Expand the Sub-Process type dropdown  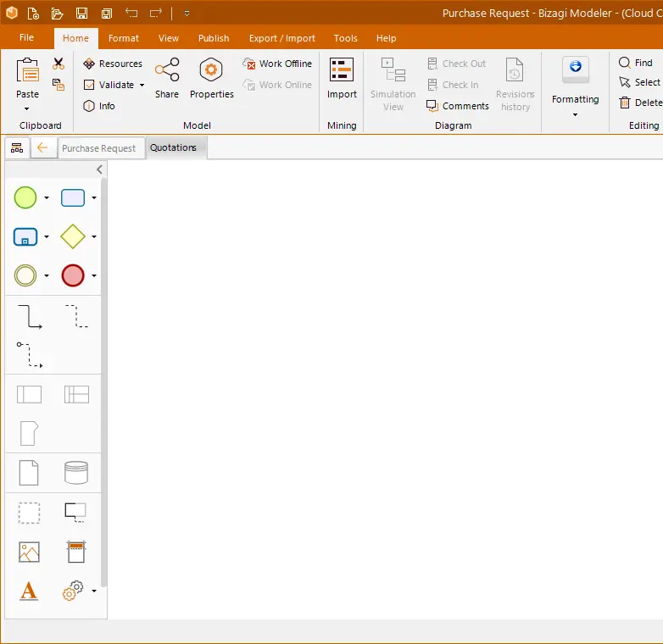click(x=47, y=236)
